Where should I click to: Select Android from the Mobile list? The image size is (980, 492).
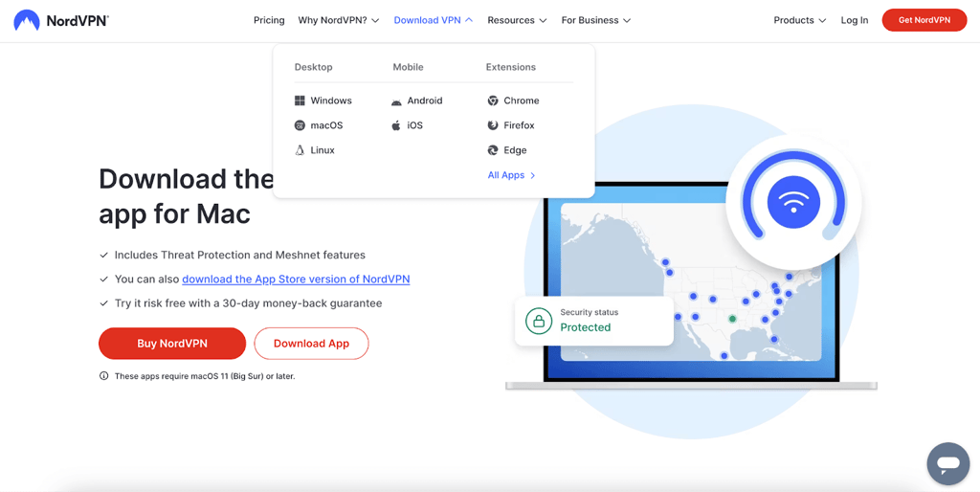(x=417, y=101)
